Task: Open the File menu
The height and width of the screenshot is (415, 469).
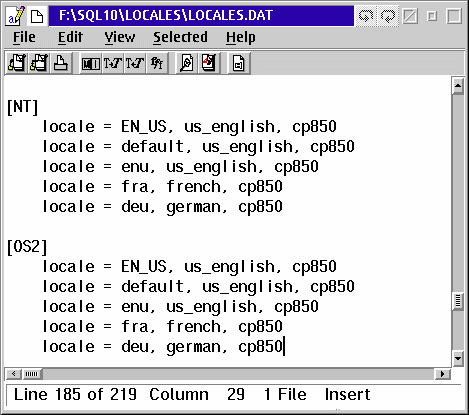Action: [x=24, y=37]
